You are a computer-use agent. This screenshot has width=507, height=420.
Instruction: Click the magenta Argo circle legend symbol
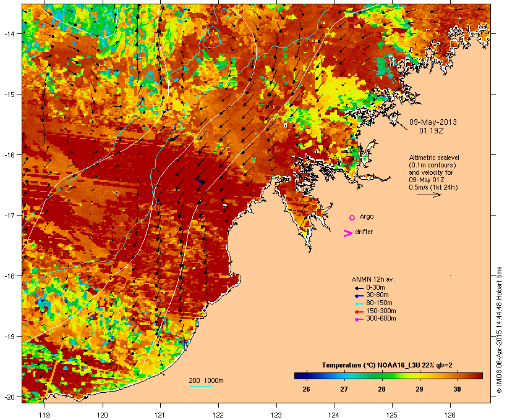tap(352, 217)
